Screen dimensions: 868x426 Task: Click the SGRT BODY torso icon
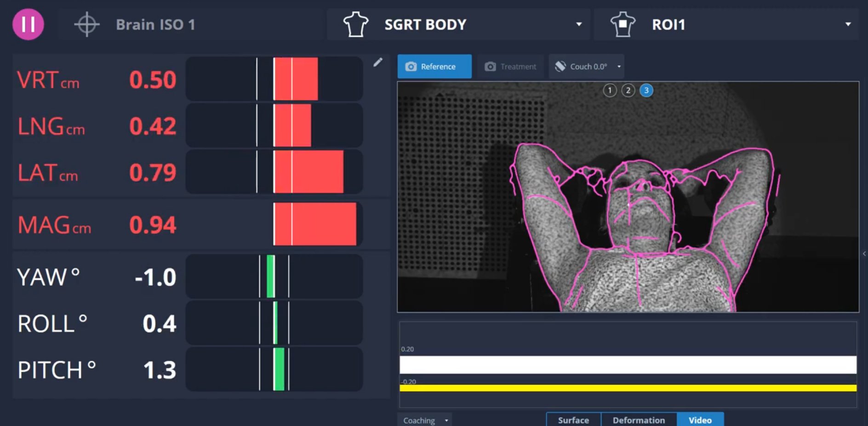(356, 24)
